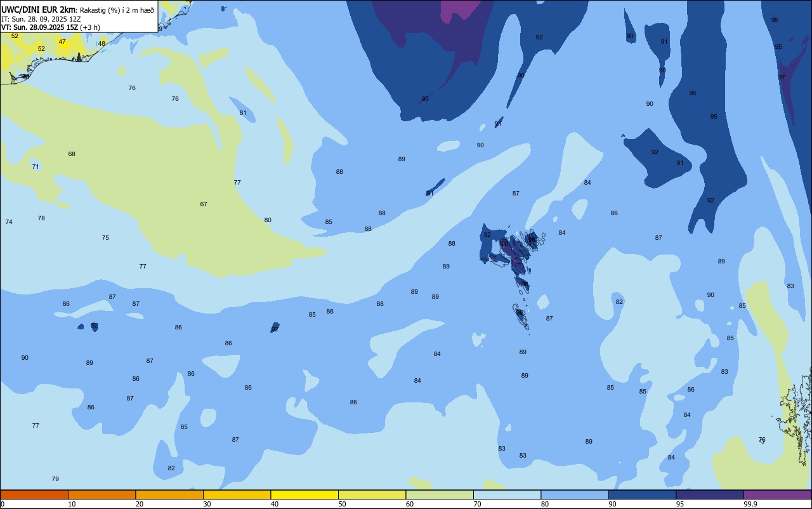This screenshot has height=509, width=812.
Task: Click the purple legend swatch above 99.9
Action: (x=777, y=494)
